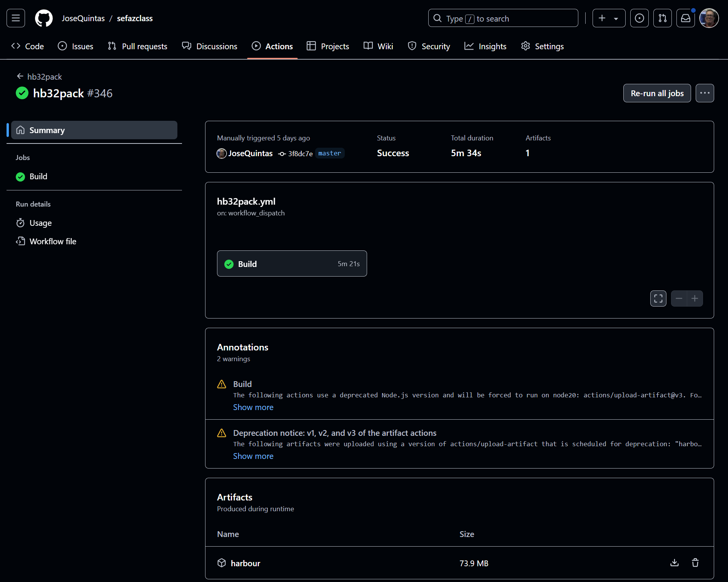This screenshot has width=728, height=582.
Task: Open the notifications inbox
Action: [x=686, y=18]
